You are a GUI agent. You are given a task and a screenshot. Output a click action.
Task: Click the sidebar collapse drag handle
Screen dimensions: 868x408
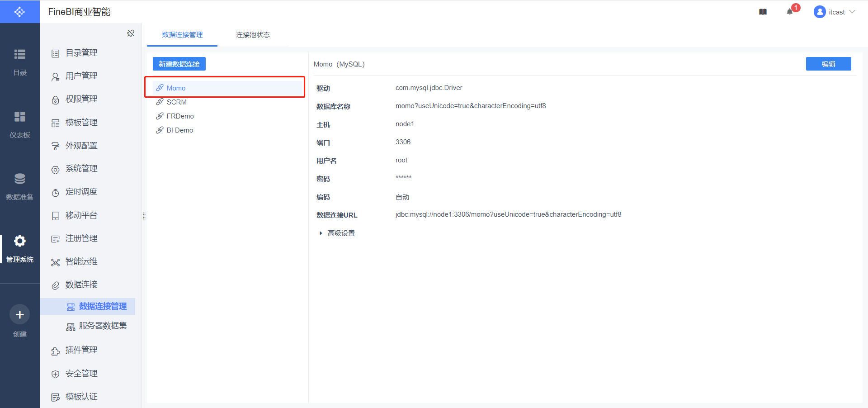144,216
